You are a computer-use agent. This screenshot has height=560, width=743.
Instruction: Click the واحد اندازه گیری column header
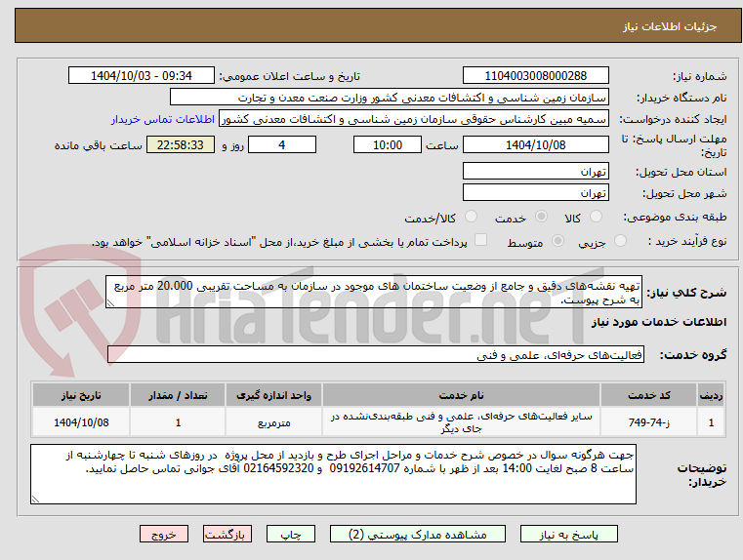[273, 395]
